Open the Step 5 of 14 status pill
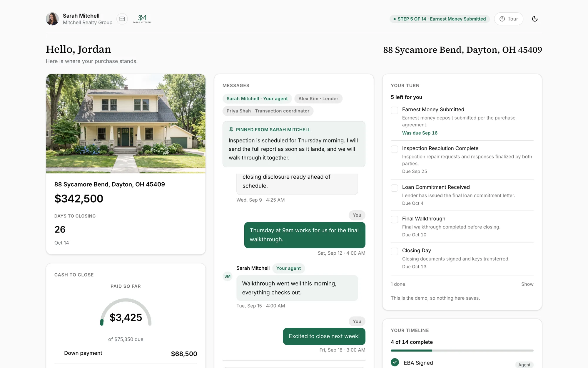The width and height of the screenshot is (588, 368). [x=440, y=19]
